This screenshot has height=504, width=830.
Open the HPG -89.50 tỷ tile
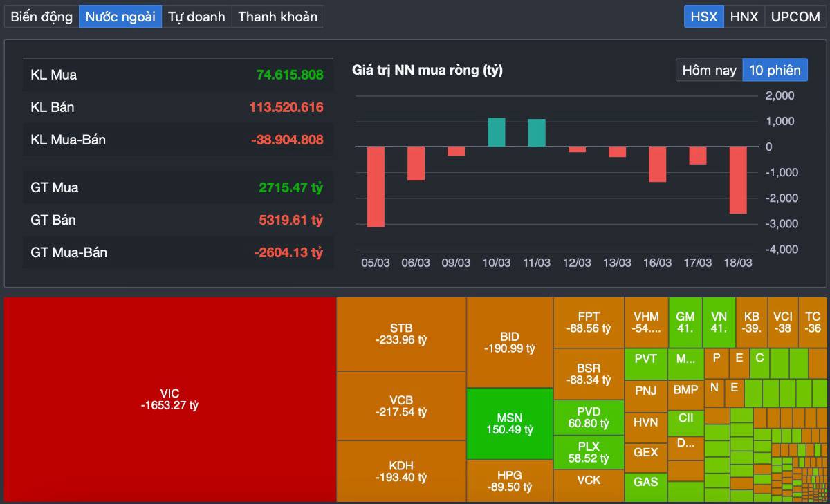(x=510, y=481)
